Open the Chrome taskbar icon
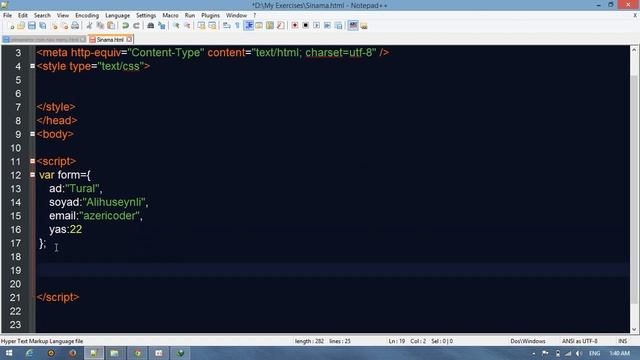This screenshot has height=360, width=640. pos(137,353)
